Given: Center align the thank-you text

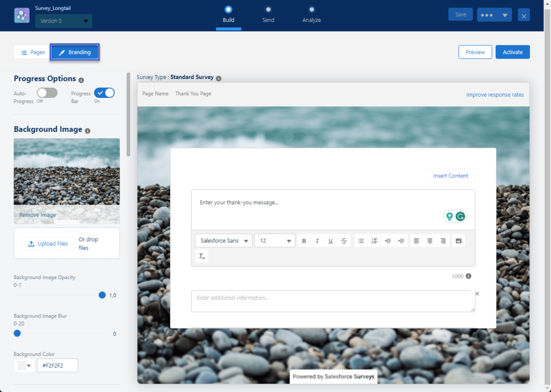Looking at the screenshot, I should (x=430, y=241).
